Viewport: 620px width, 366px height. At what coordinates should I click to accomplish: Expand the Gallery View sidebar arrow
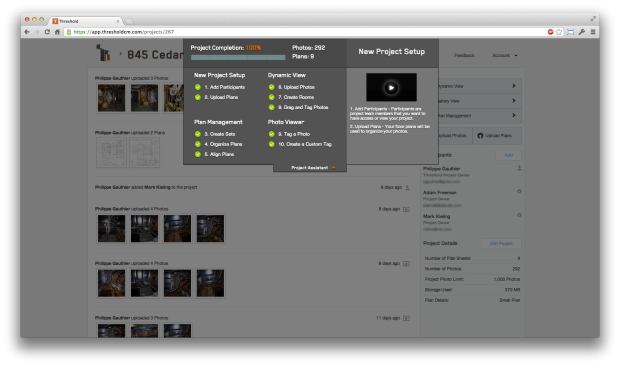pyautogui.click(x=514, y=101)
